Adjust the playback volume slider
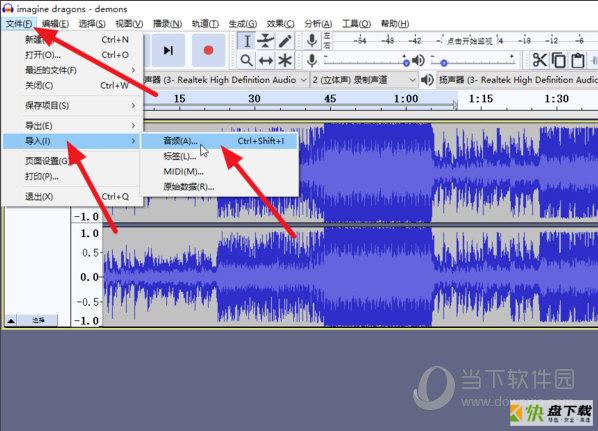The image size is (598, 431). 473,61
